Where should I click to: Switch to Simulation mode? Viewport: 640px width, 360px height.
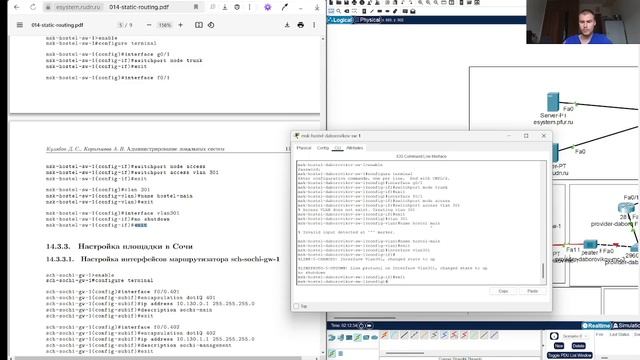626,325
